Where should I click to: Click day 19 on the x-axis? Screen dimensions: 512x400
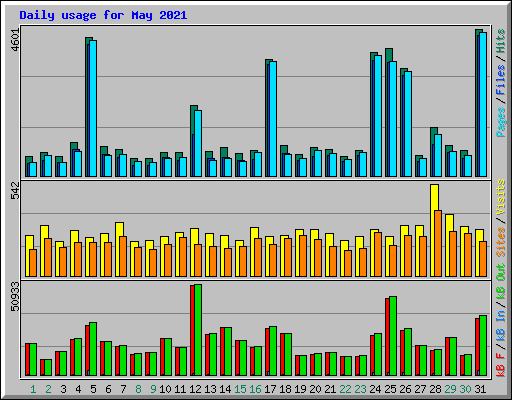coord(300,389)
